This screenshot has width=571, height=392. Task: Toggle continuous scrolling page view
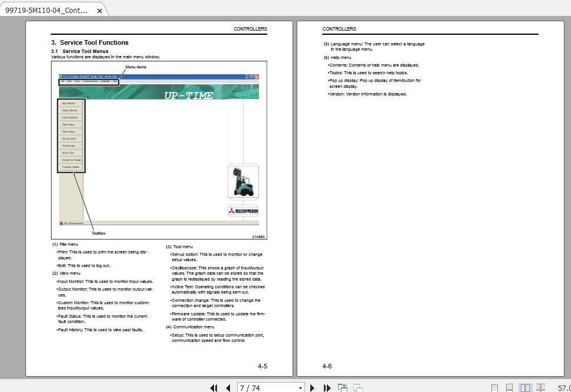[508, 387]
